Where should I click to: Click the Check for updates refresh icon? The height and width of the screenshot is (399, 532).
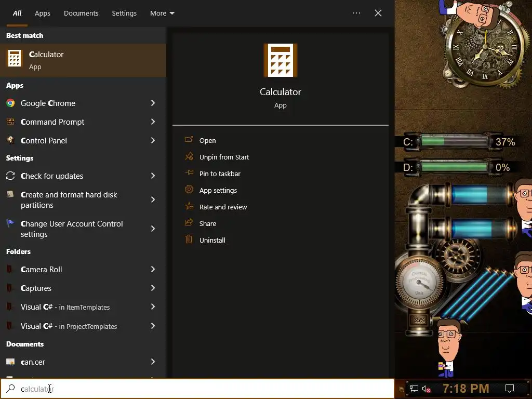tap(10, 176)
